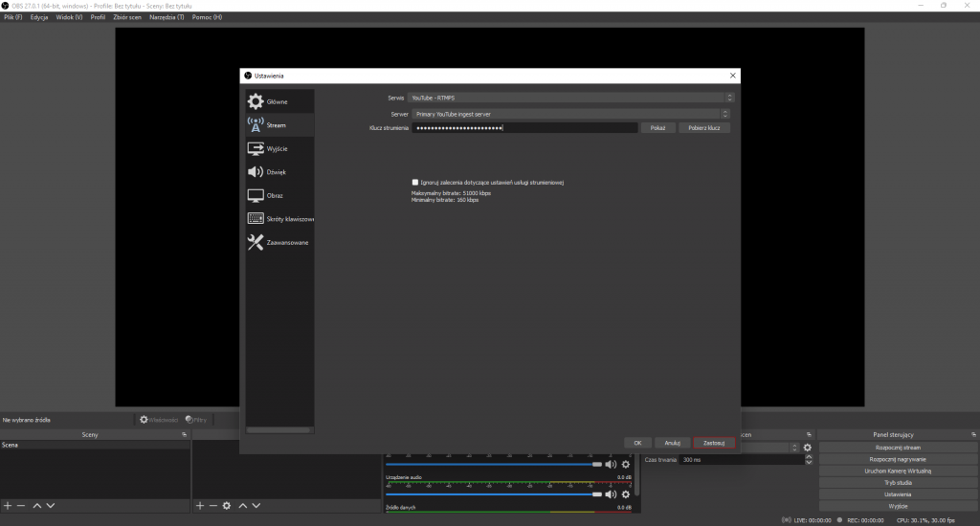Mute the Urządzenie audio speaker toggle
This screenshot has height=526, width=980.
(x=611, y=494)
